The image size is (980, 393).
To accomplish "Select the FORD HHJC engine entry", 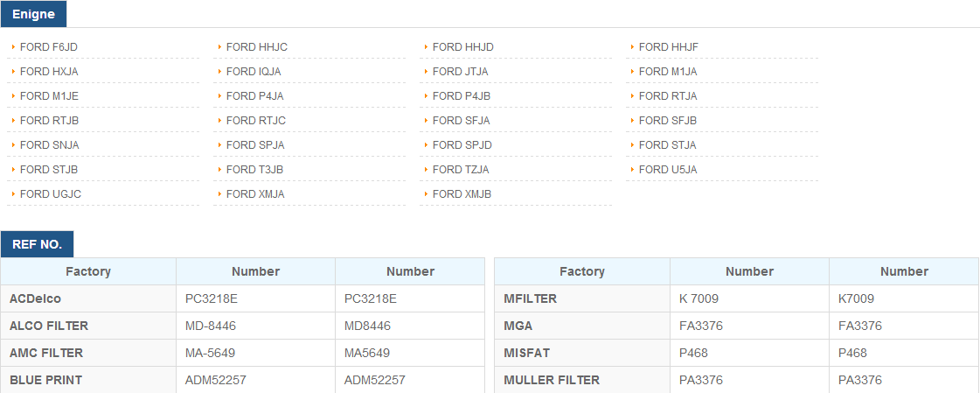I will click(257, 47).
